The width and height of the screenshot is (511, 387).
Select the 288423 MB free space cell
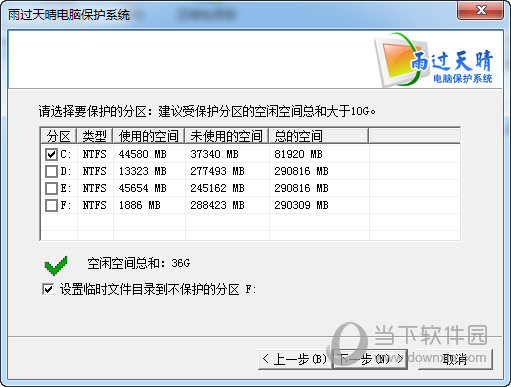(217, 205)
